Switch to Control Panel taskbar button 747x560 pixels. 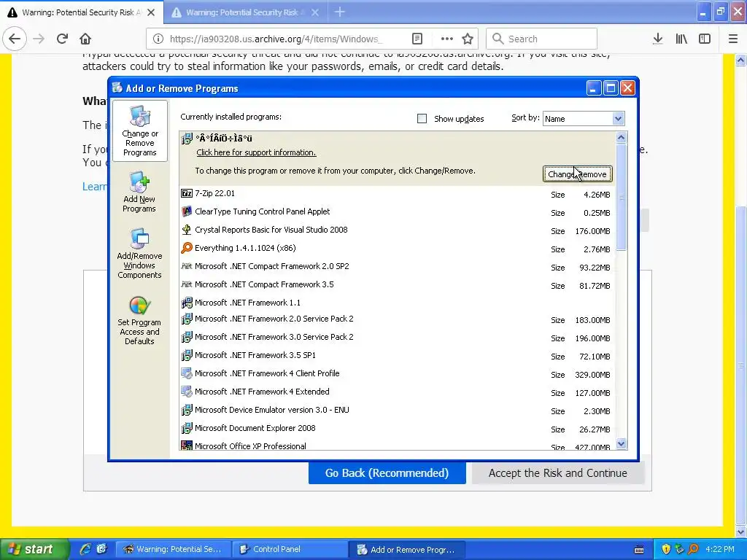point(289,549)
